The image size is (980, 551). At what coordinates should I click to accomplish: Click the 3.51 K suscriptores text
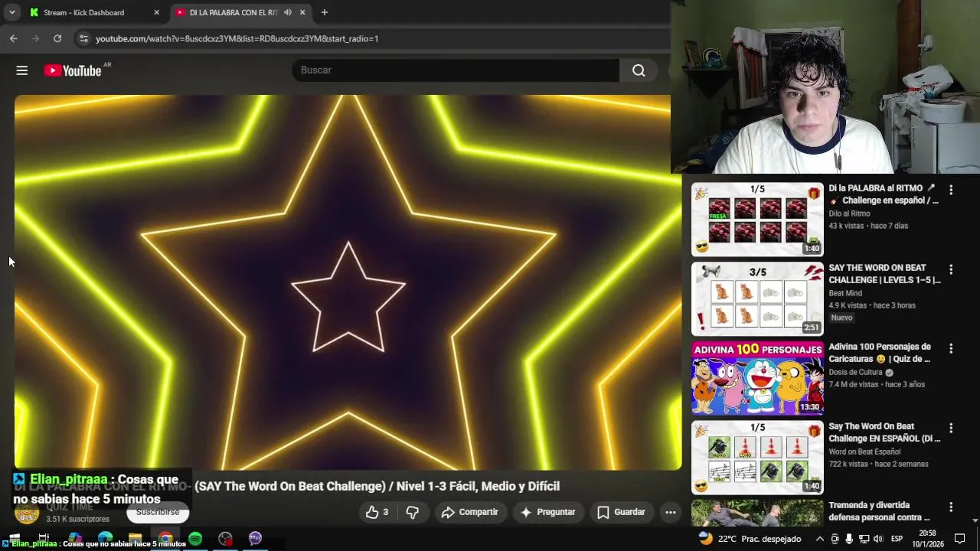[77, 519]
